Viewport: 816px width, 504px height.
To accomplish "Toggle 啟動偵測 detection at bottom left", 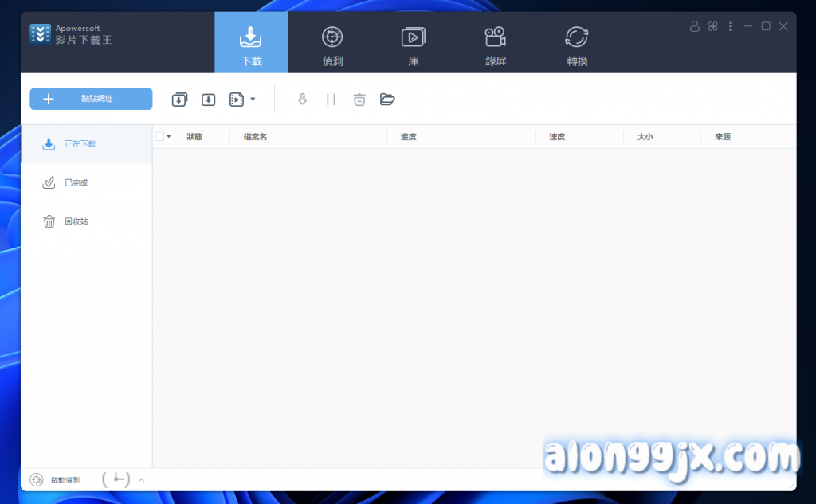I will [x=55, y=480].
